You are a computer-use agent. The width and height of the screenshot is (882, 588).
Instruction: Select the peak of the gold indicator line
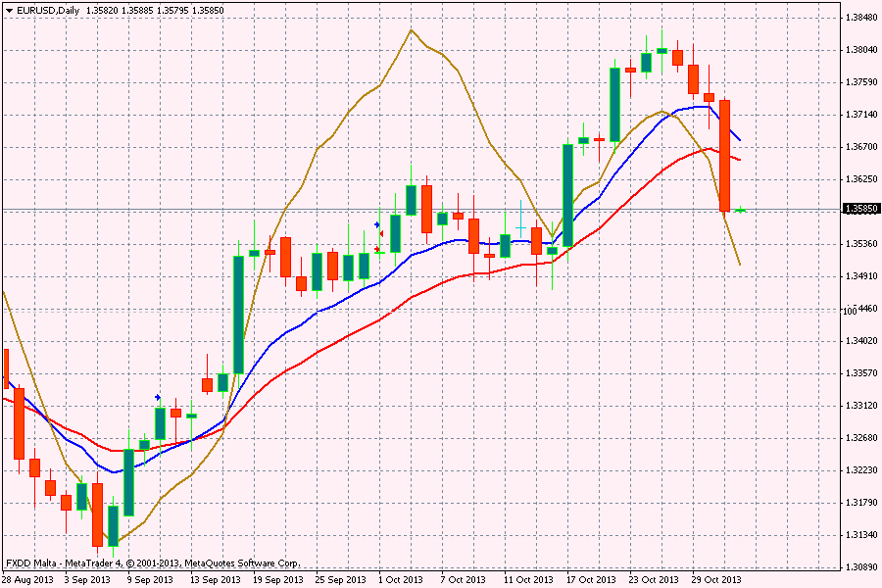(x=411, y=29)
